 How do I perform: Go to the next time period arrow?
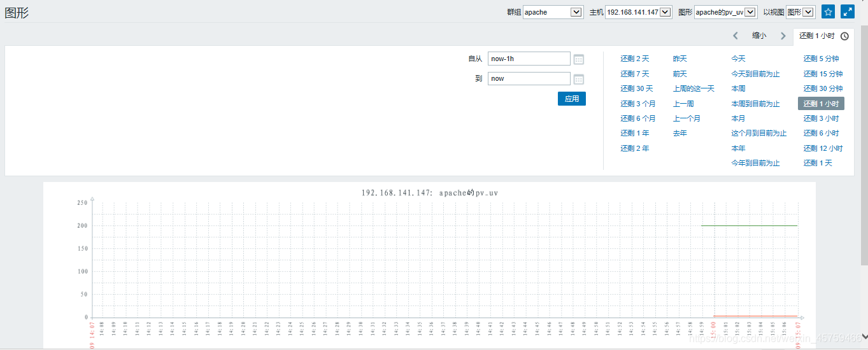point(783,36)
